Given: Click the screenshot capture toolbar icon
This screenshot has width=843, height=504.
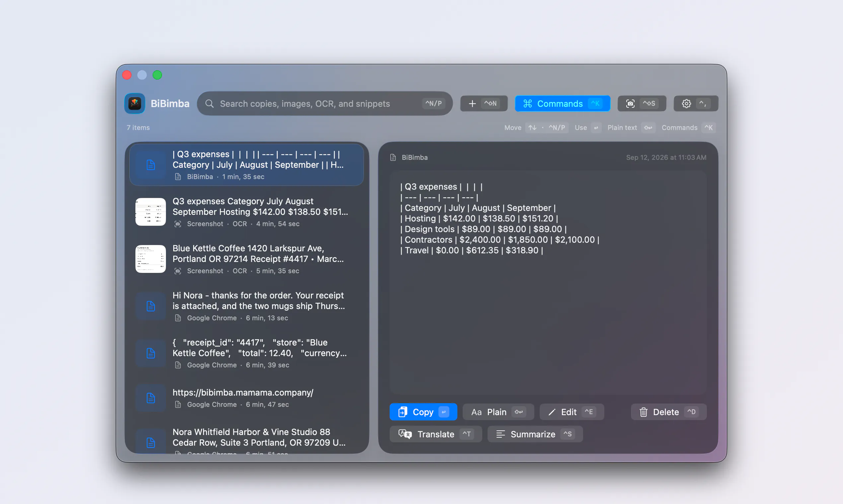Looking at the screenshot, I should [x=630, y=103].
